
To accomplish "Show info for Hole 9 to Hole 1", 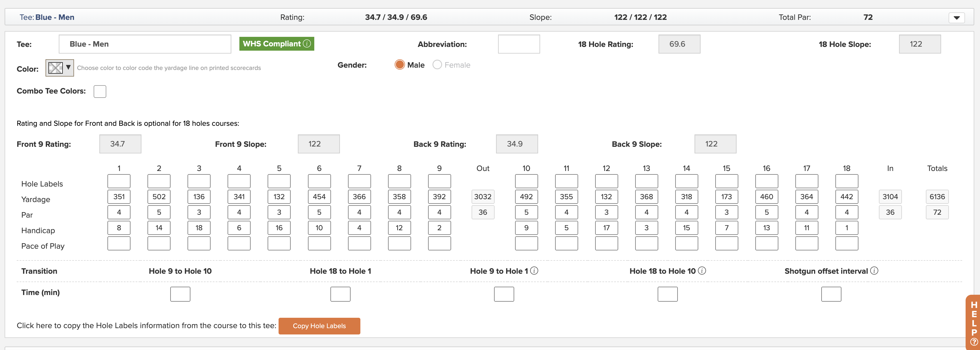I will click(534, 271).
